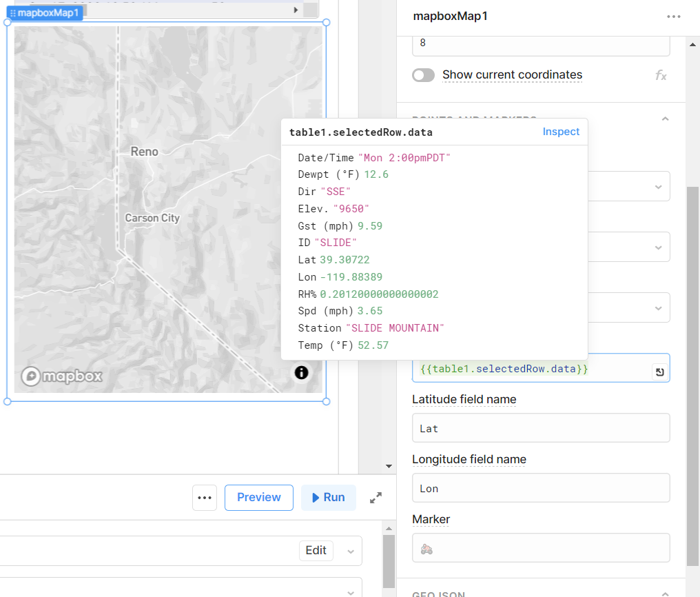Collapse the Points and Markers section
700x597 pixels.
point(665,119)
